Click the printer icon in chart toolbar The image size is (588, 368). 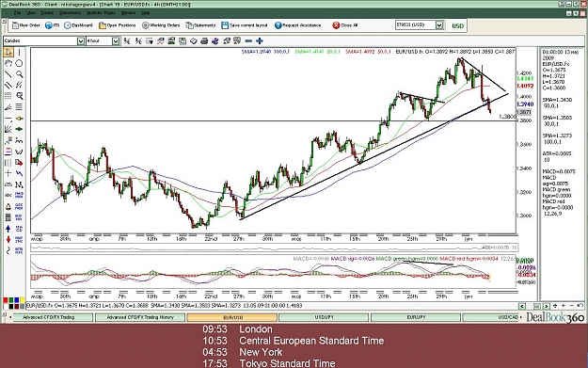204,40
